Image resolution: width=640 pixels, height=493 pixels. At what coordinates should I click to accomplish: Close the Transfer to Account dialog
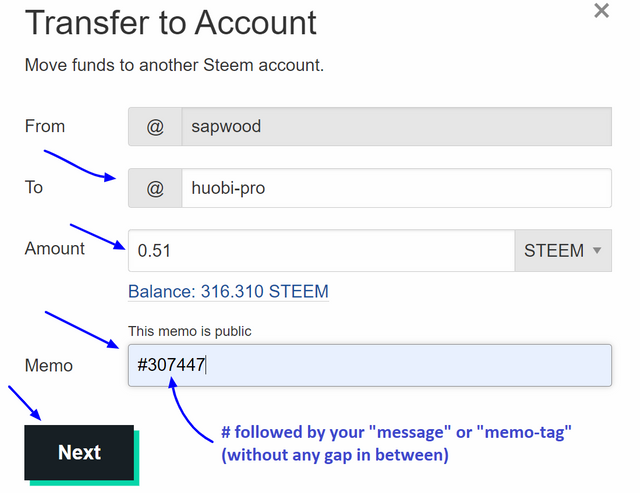pos(601,11)
